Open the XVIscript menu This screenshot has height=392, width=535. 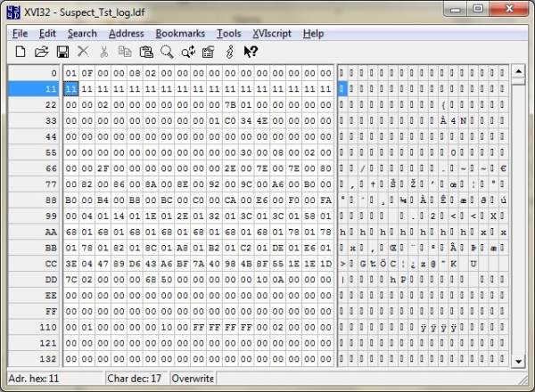click(270, 33)
